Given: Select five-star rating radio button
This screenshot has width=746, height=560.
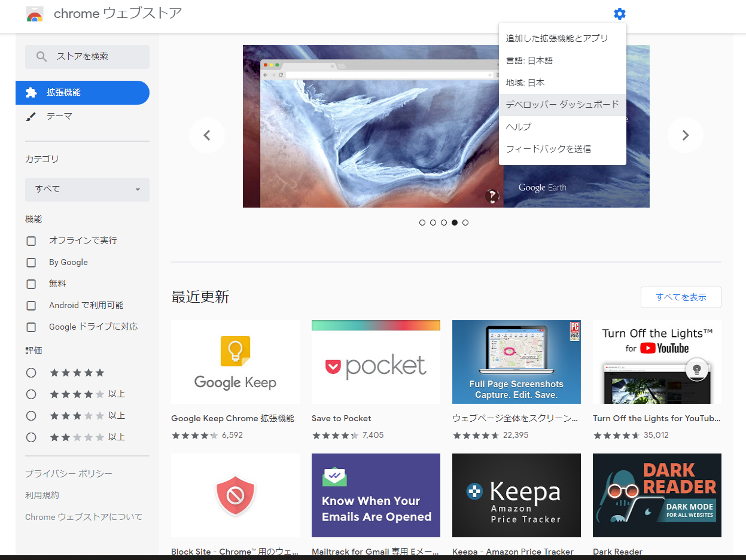Looking at the screenshot, I should point(31,373).
